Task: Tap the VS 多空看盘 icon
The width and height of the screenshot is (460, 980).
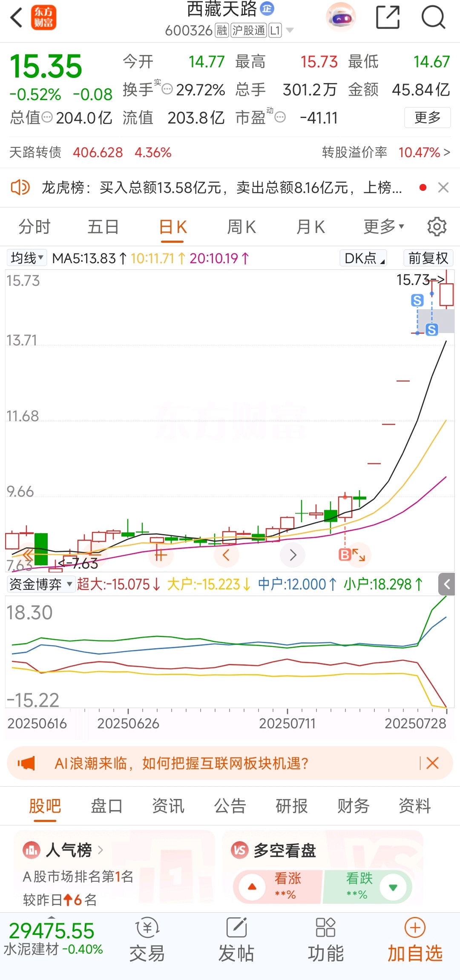Action: pos(240,851)
